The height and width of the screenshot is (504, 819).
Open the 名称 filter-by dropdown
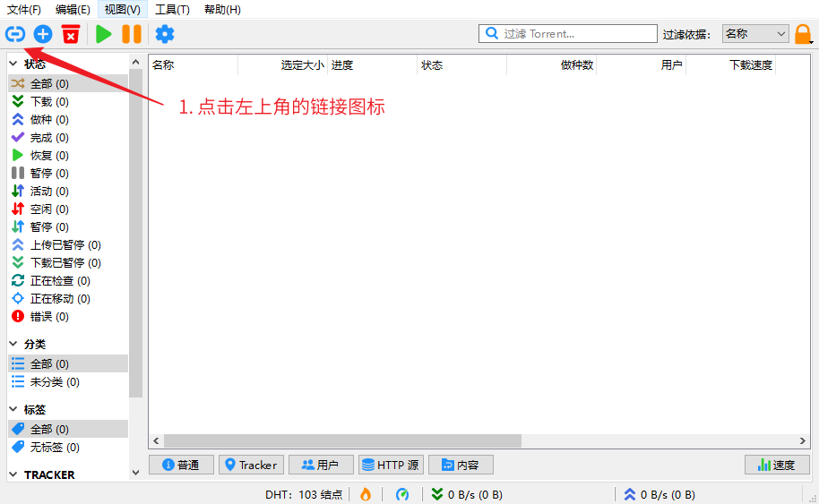pos(755,34)
